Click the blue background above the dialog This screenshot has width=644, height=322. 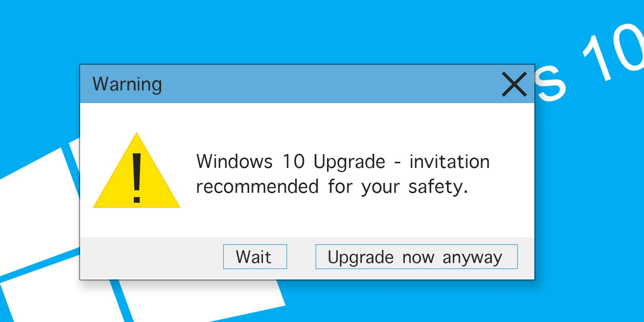[x=307, y=31]
